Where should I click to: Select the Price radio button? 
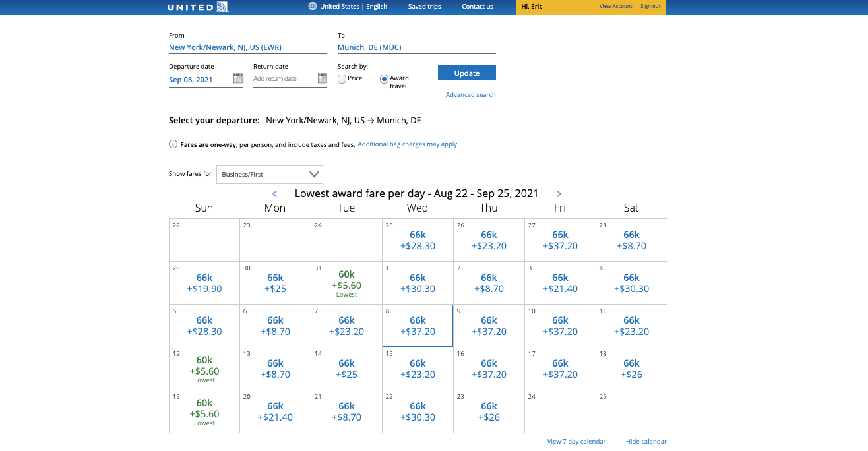tap(342, 79)
